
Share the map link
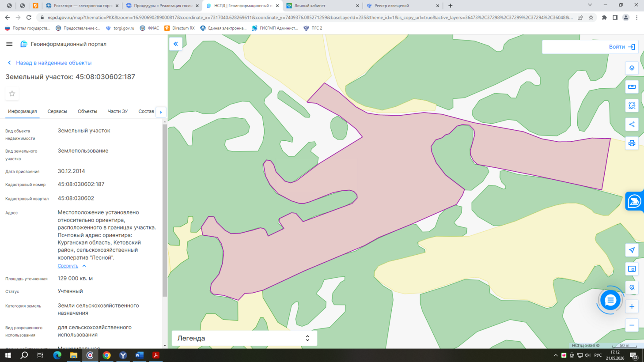pyautogui.click(x=632, y=124)
